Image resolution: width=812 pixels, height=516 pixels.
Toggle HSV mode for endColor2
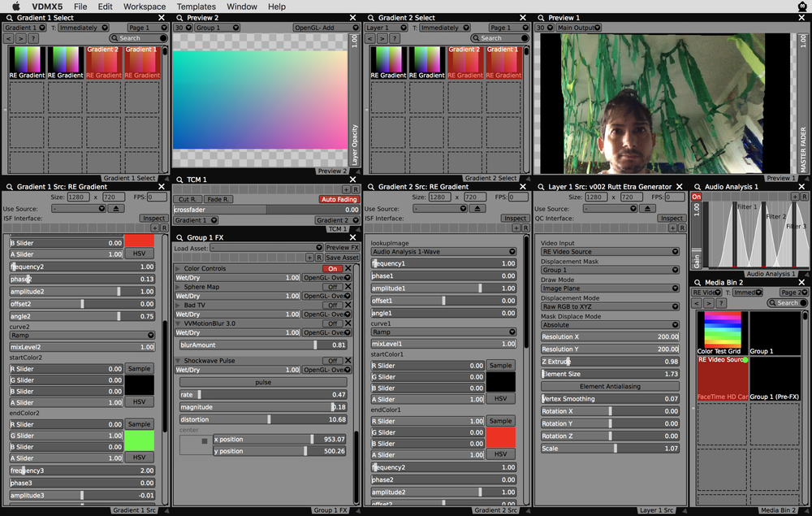[139, 457]
